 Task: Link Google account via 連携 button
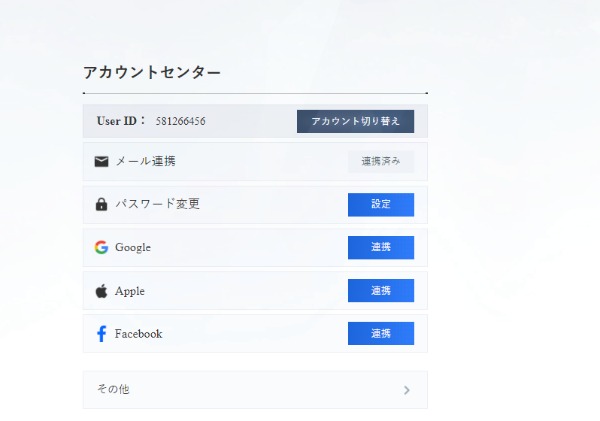[x=380, y=247]
